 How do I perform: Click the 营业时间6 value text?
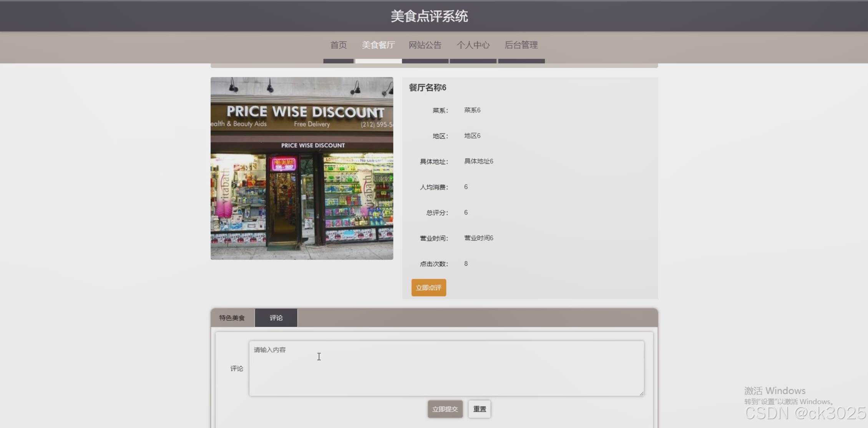pos(478,238)
